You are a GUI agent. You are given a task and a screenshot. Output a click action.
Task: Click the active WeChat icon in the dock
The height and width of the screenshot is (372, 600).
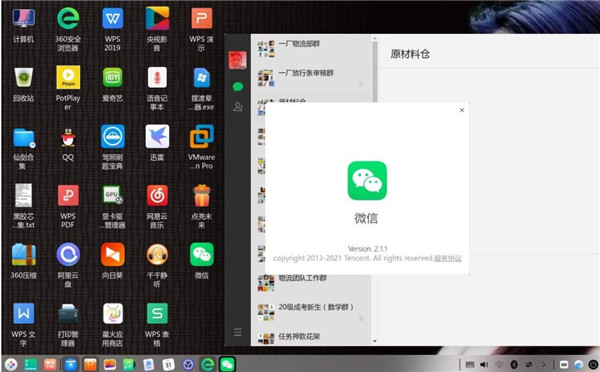click(227, 364)
